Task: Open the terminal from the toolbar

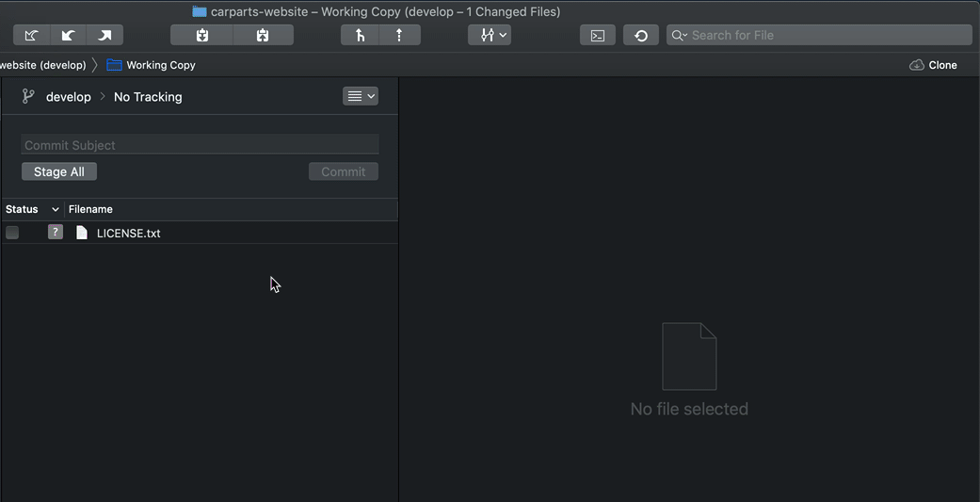Action: (x=598, y=36)
